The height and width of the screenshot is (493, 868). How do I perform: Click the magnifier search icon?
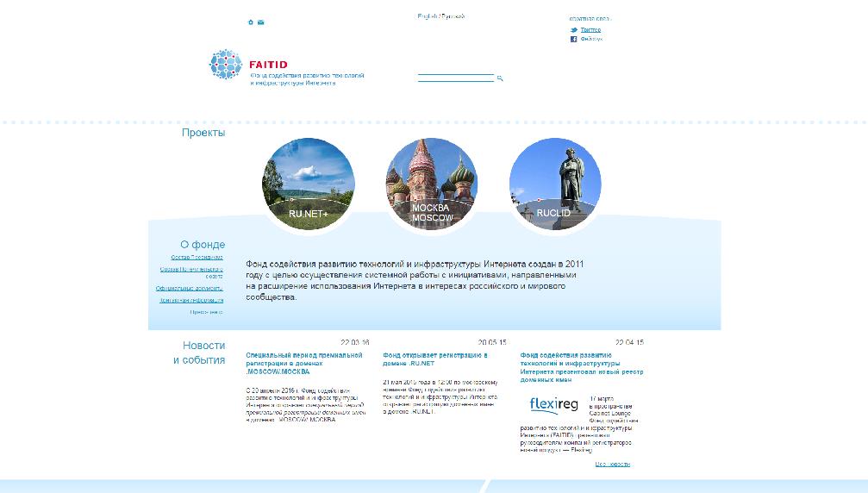(500, 78)
